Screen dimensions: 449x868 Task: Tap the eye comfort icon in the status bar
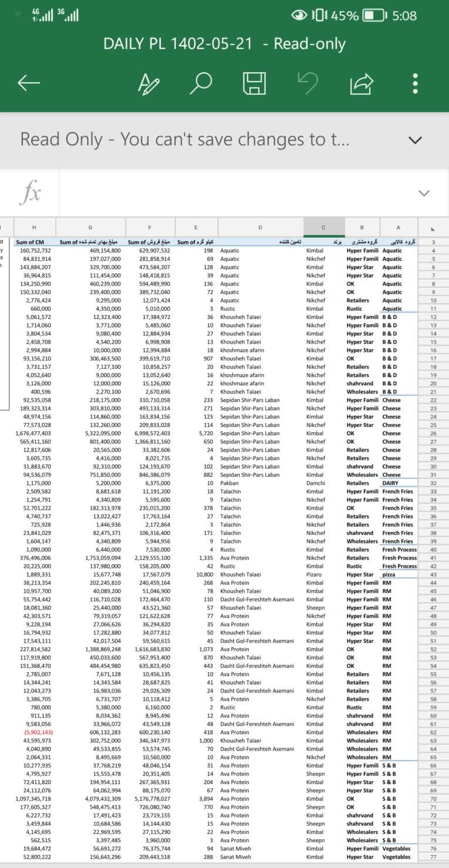[300, 16]
